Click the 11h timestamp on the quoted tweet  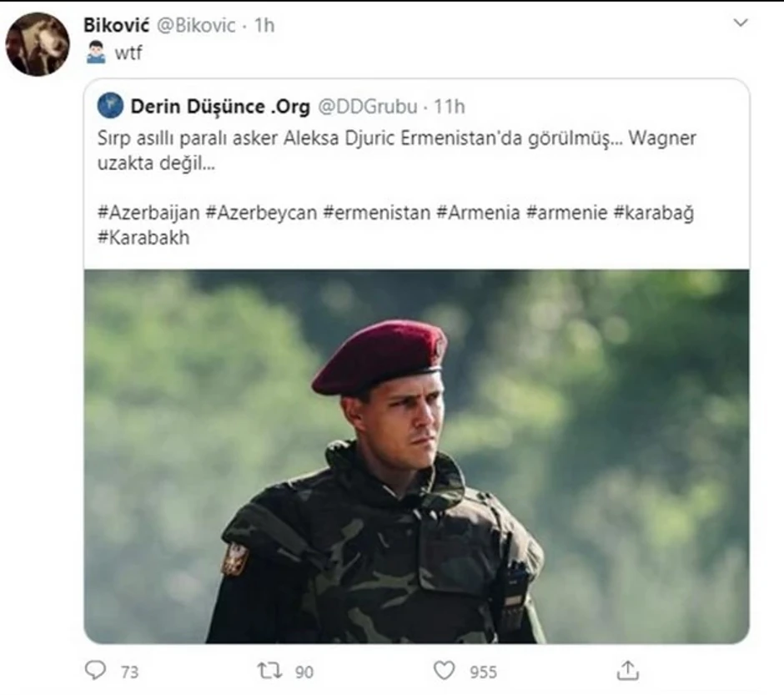[450, 107]
